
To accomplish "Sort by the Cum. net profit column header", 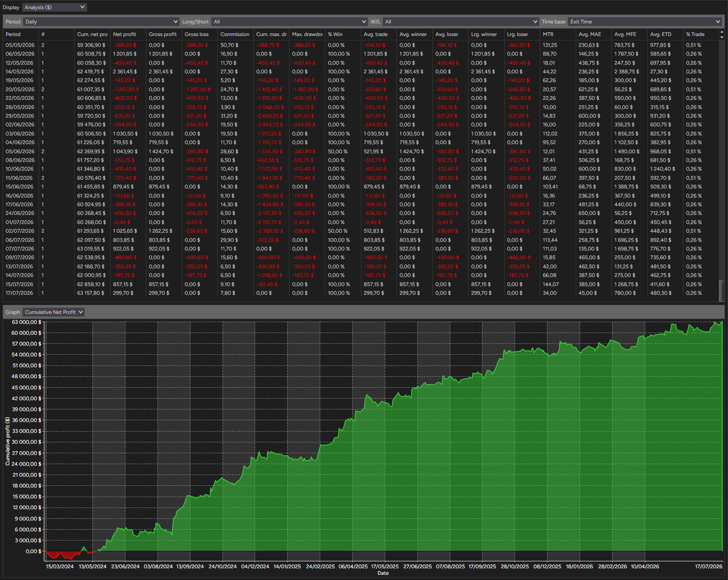I will point(92,34).
